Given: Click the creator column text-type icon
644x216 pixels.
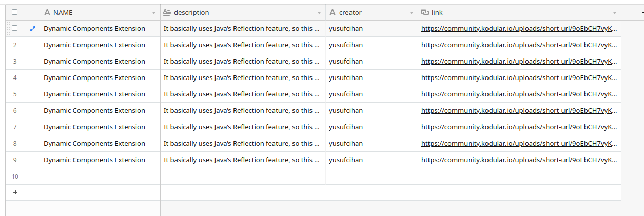Looking at the screenshot, I should click(x=332, y=12).
